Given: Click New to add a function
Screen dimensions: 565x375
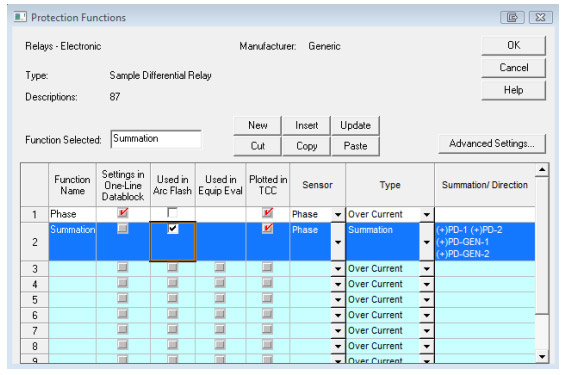Looking at the screenshot, I should click(x=257, y=125).
